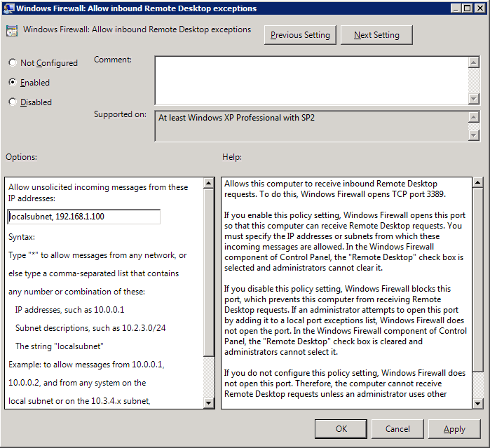Select the Enabled radio button
490x448 pixels.
[13, 83]
